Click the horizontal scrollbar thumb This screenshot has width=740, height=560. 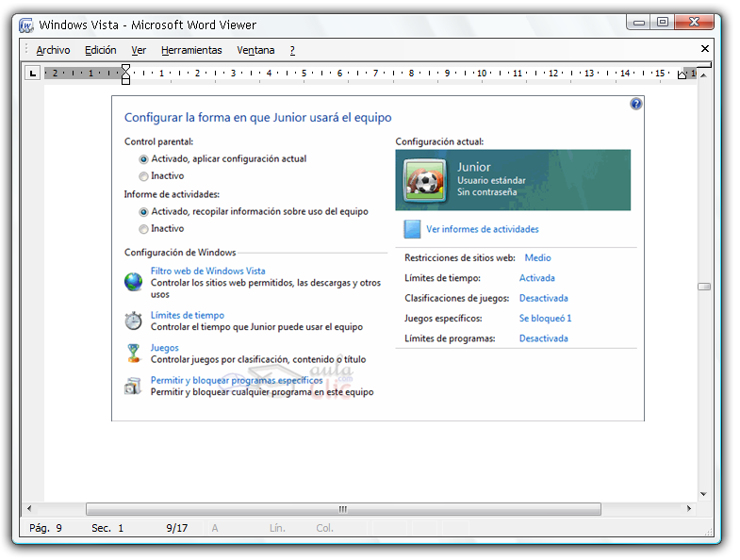tap(343, 509)
